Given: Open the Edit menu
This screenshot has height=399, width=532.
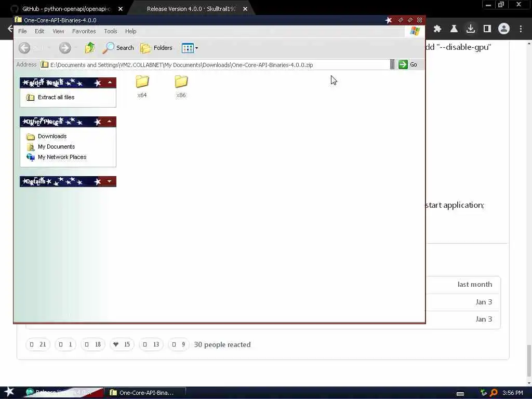Looking at the screenshot, I should (x=39, y=31).
